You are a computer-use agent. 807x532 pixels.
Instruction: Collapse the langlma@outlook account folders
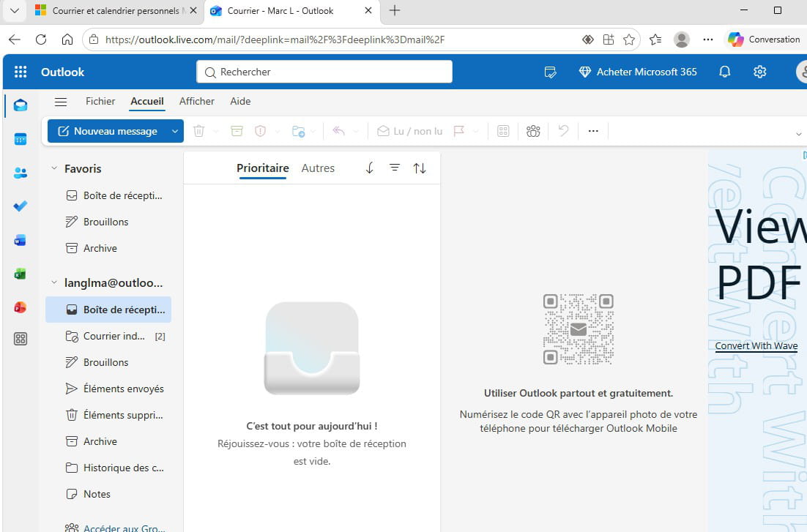(54, 282)
